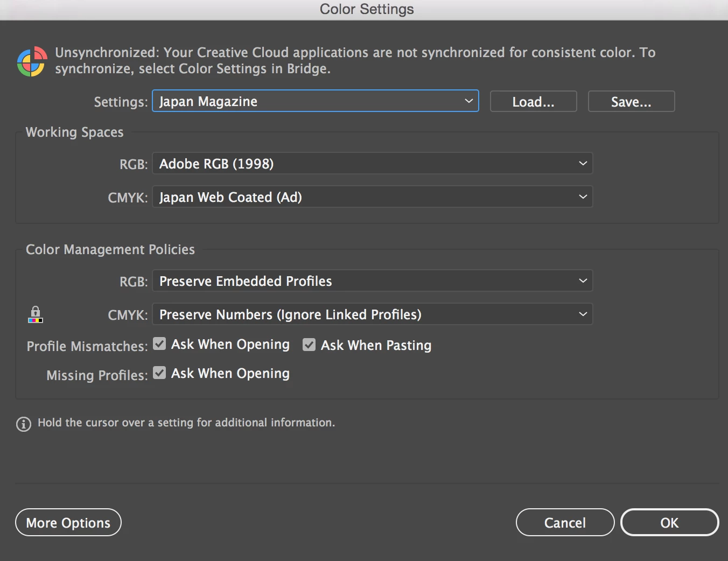Screen dimensions: 728x561
Task: Click the Color Settings title text
Action: coord(367,9)
